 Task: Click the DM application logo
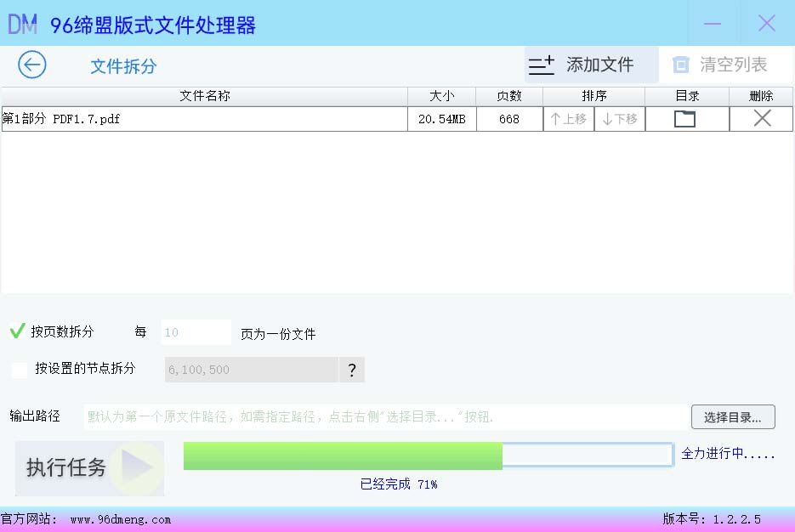click(x=23, y=24)
